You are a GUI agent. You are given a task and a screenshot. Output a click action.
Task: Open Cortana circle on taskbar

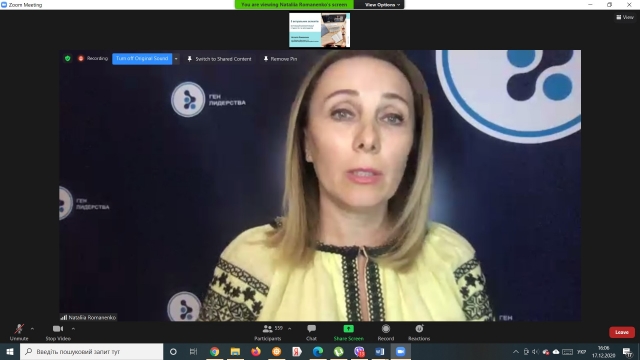point(173,351)
